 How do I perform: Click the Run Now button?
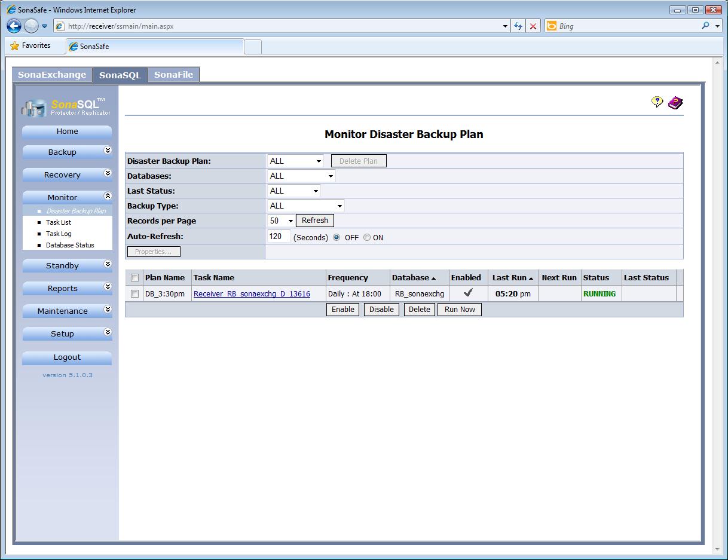click(459, 310)
